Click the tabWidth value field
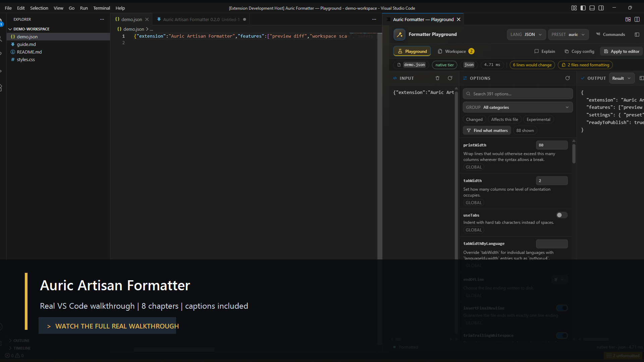The image size is (644, 362). coord(552,181)
